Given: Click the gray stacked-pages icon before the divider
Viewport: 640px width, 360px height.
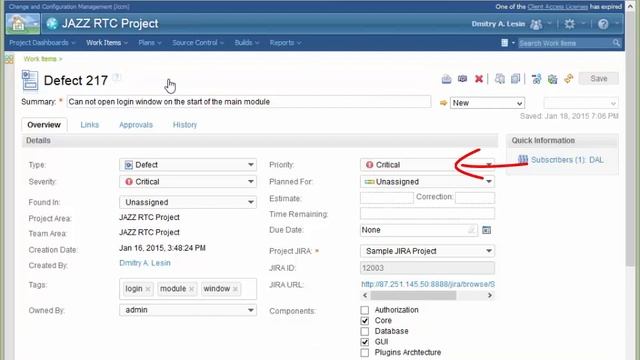Looking at the screenshot, I should point(516,79).
